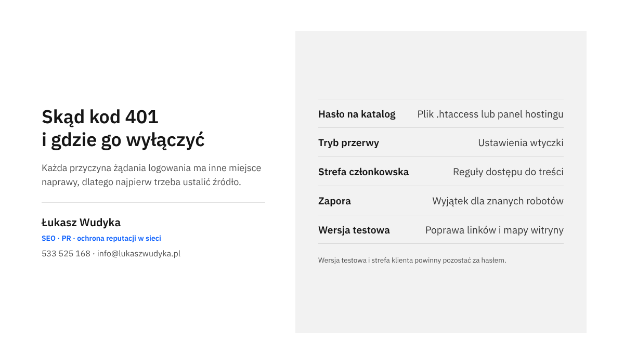Click the contact line with phone 533 525 168
The width and height of the screenshot is (624, 364).
coord(111,254)
